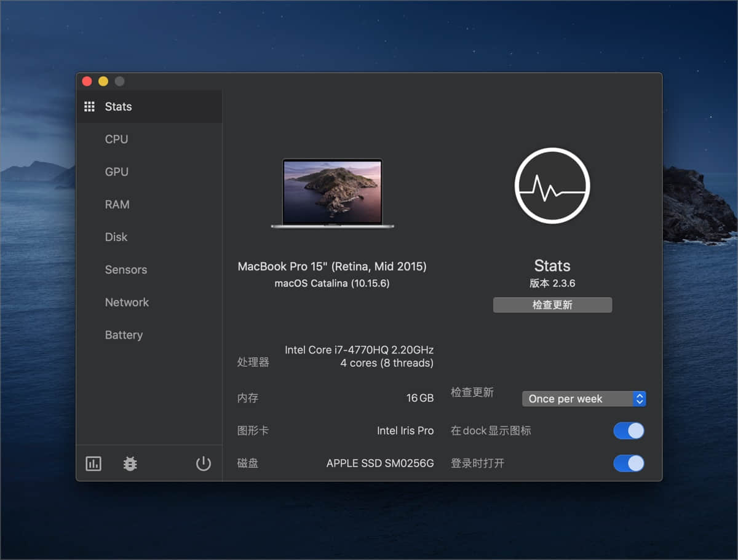Screen dimensions: 738x560
Task: Click the bug report icon
Action: point(130,463)
